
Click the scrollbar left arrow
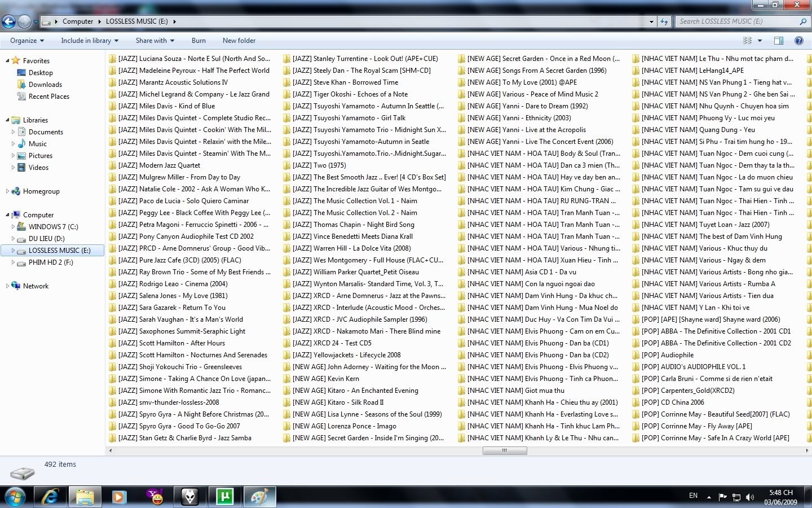110,450
